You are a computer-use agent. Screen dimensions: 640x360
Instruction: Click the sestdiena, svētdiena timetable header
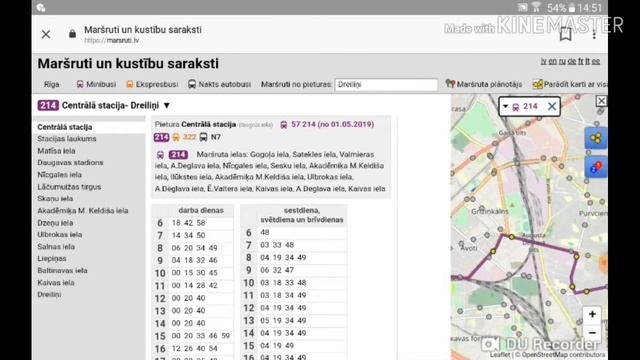pyautogui.click(x=301, y=215)
